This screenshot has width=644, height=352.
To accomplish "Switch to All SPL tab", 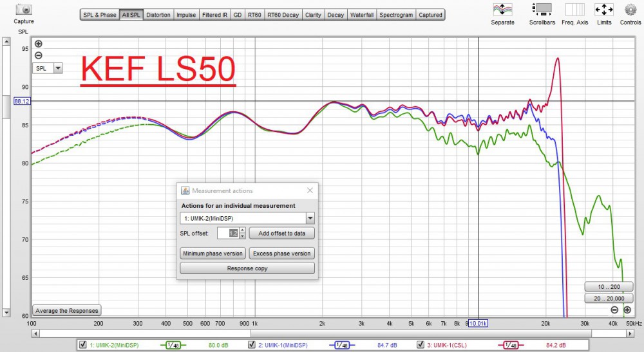I will click(x=131, y=15).
